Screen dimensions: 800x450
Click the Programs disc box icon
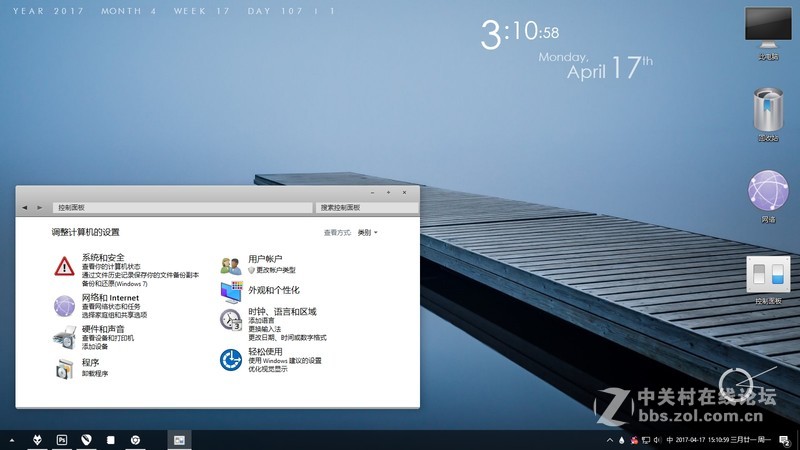(64, 368)
